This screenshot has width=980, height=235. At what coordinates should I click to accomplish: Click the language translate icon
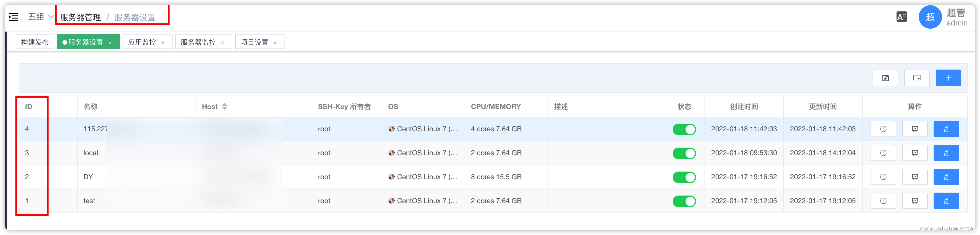pos(901,17)
